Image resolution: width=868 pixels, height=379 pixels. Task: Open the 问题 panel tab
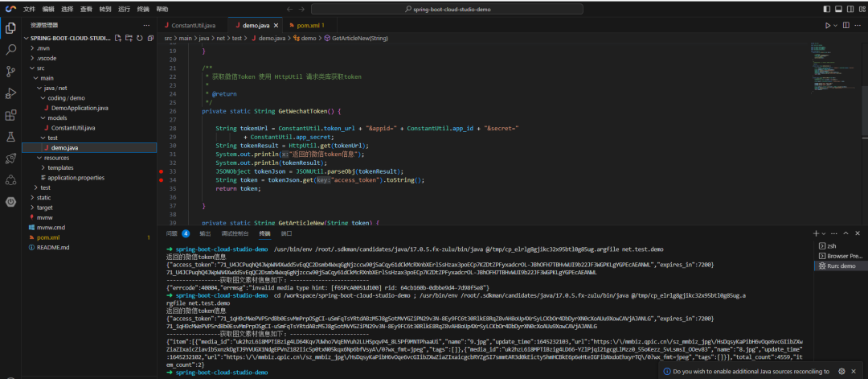point(172,234)
